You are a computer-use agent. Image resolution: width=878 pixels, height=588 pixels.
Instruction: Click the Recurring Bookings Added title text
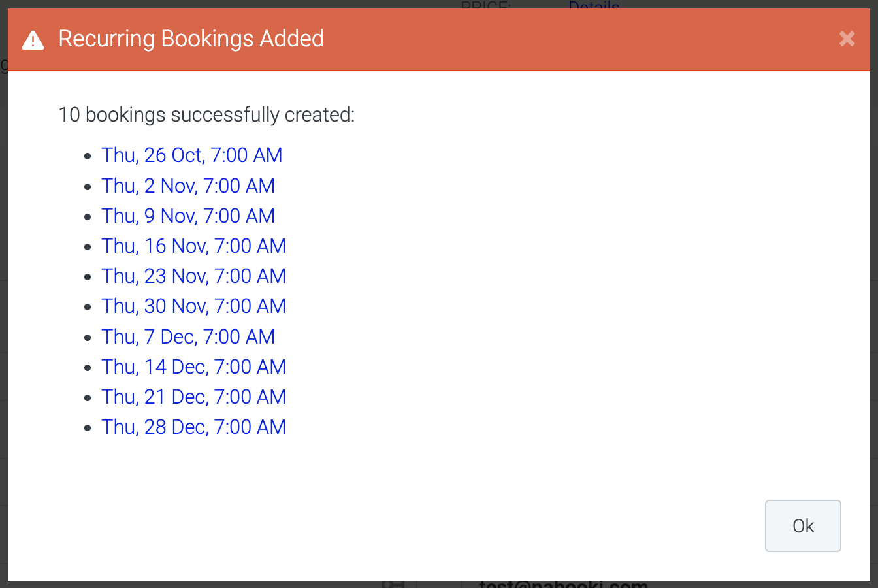tap(191, 39)
